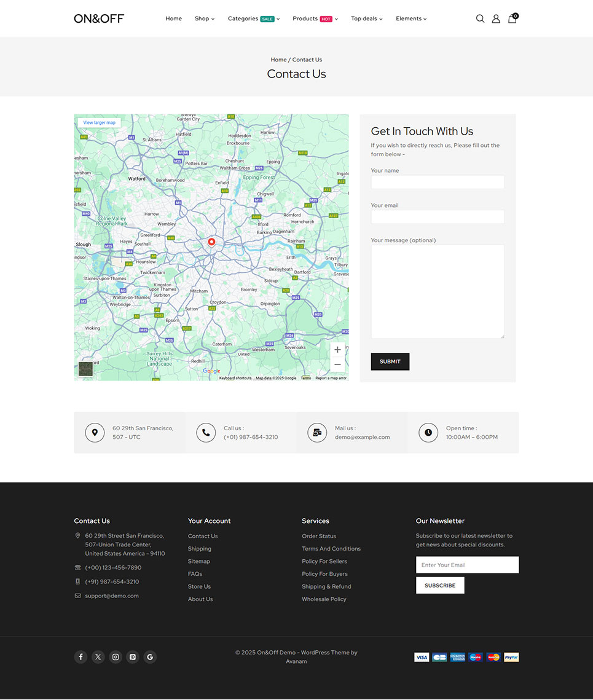
Task: Open Policy For Buyers link
Action: pos(324,573)
